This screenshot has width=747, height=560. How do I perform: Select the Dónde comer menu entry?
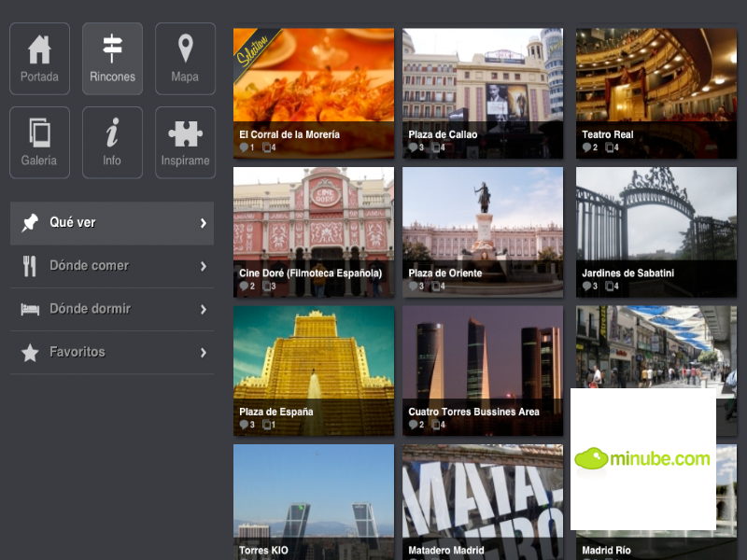[x=112, y=266]
